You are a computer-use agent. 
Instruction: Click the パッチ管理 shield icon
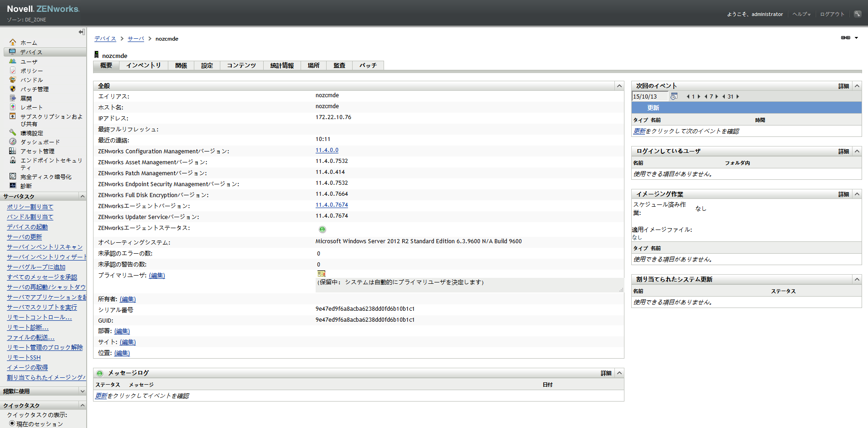coord(13,89)
